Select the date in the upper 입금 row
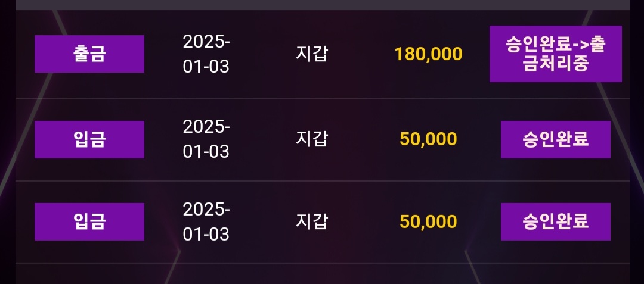 click(206, 139)
